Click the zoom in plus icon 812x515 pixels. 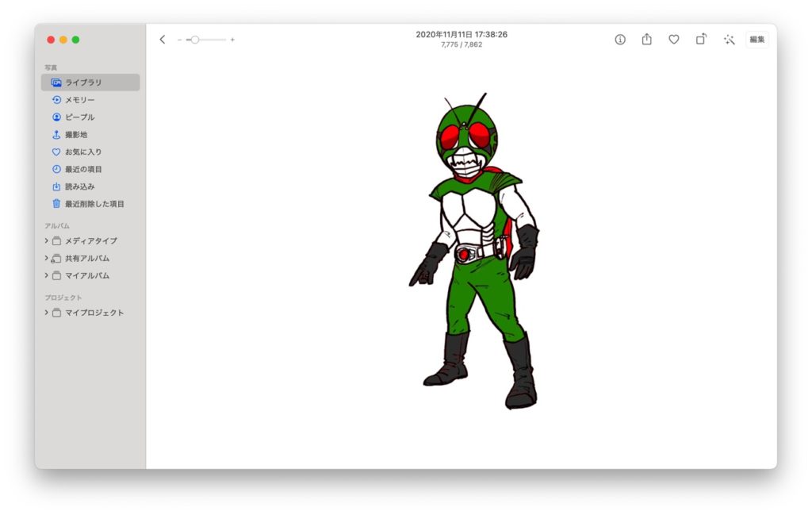(232, 40)
